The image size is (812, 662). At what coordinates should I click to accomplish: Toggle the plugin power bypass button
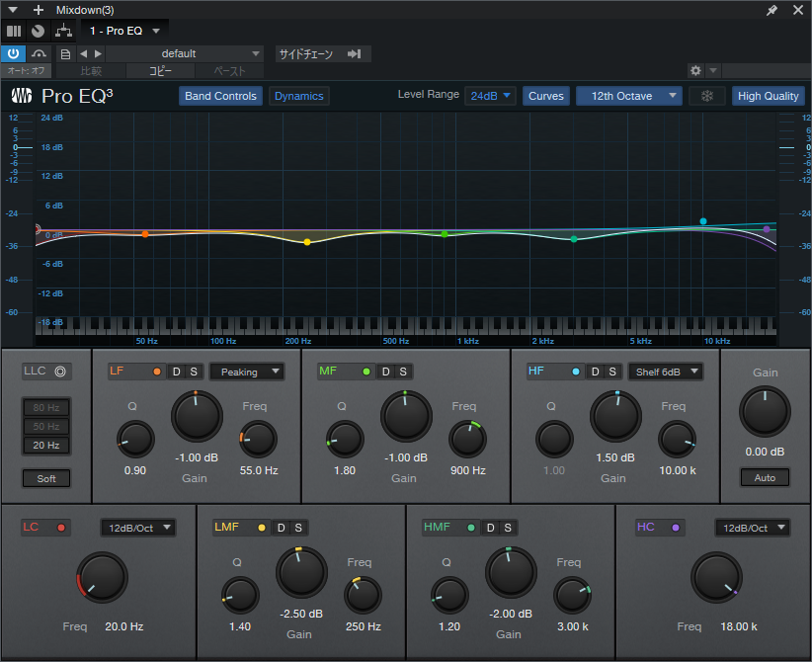click(x=13, y=53)
